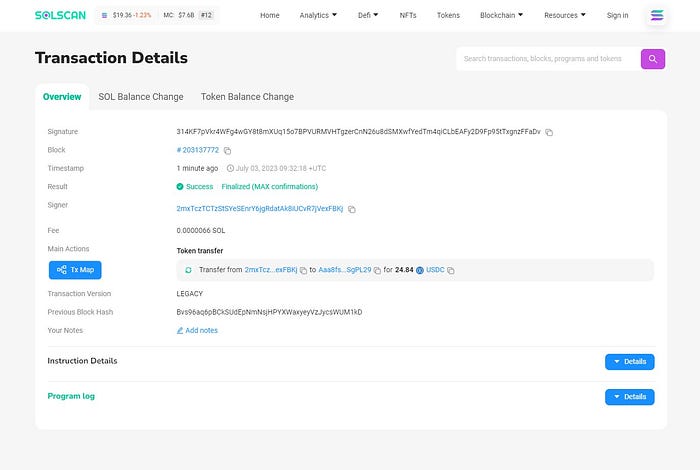
Task: Open the Resources dropdown menu
Action: (x=565, y=15)
